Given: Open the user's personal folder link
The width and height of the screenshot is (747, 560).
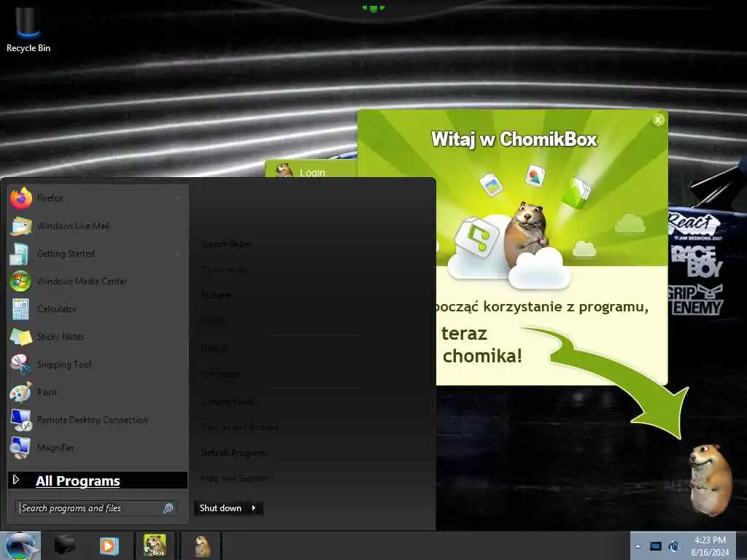Looking at the screenshot, I should (227, 244).
